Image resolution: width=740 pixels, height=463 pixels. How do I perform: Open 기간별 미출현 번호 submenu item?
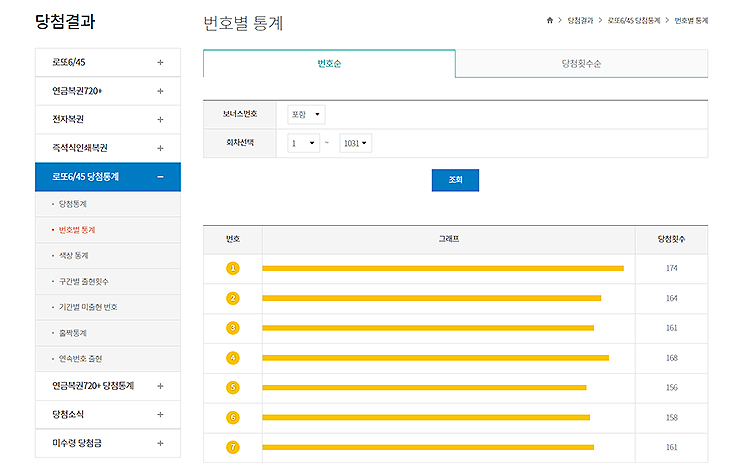coord(88,307)
